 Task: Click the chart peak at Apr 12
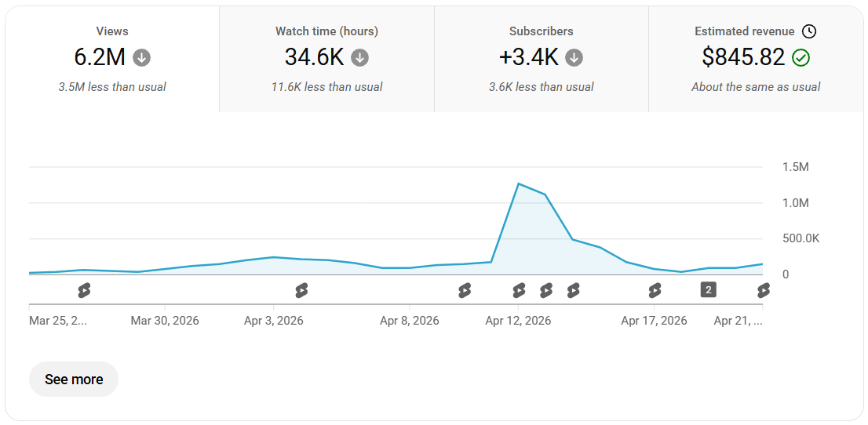click(518, 183)
